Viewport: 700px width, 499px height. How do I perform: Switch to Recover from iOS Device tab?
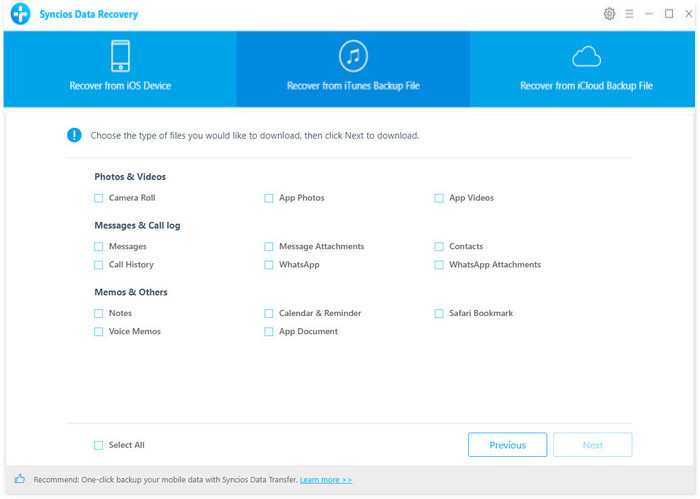(120, 69)
